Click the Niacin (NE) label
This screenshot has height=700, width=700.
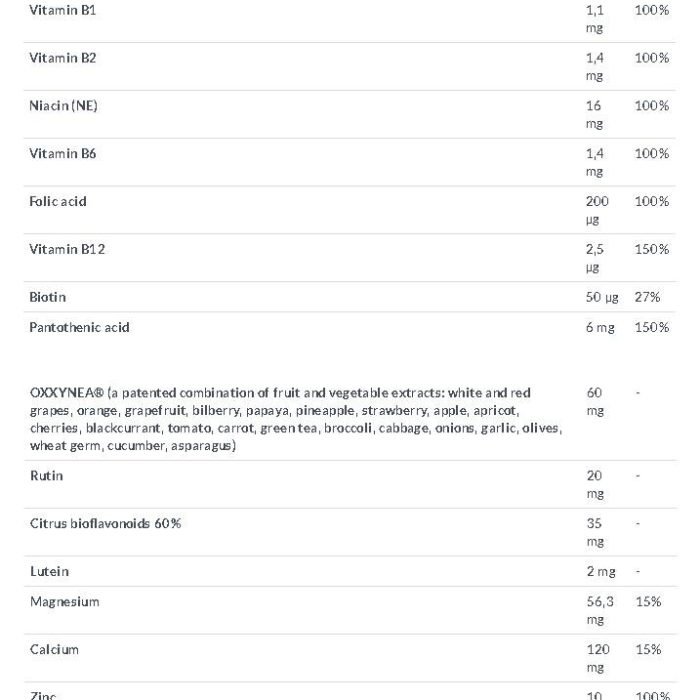pyautogui.click(x=63, y=106)
